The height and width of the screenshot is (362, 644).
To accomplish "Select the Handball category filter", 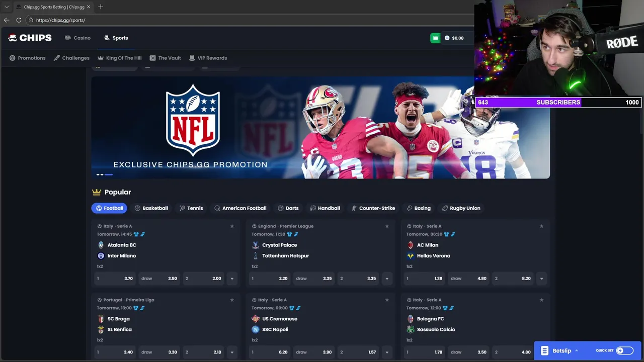I will (325, 208).
